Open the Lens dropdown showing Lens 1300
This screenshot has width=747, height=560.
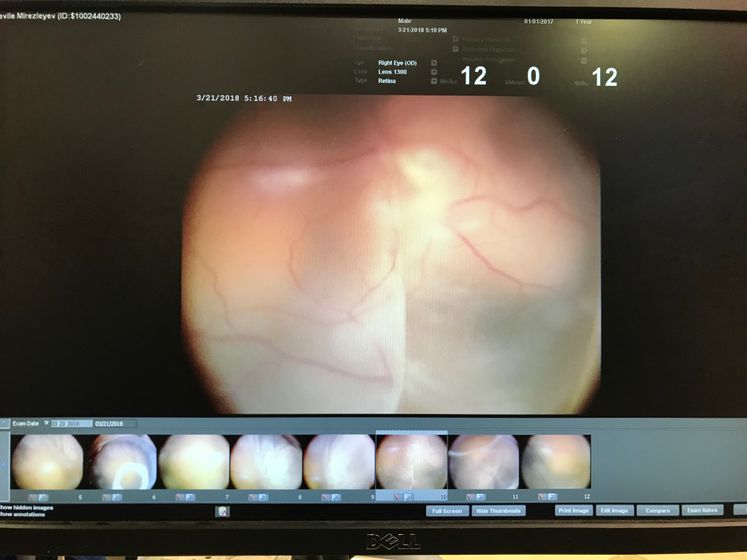434,72
